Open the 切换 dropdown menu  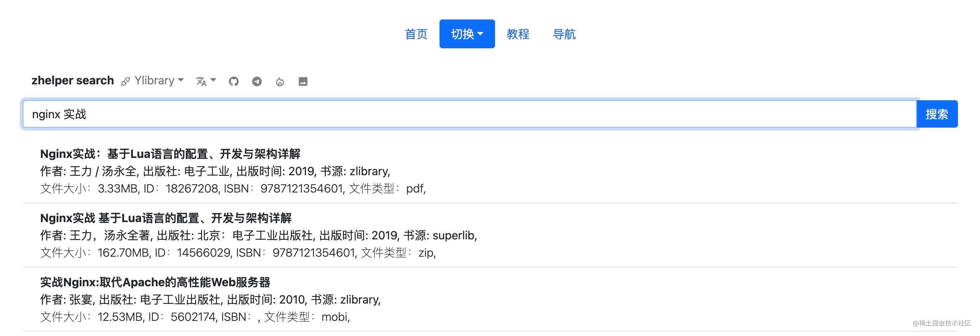tap(467, 34)
